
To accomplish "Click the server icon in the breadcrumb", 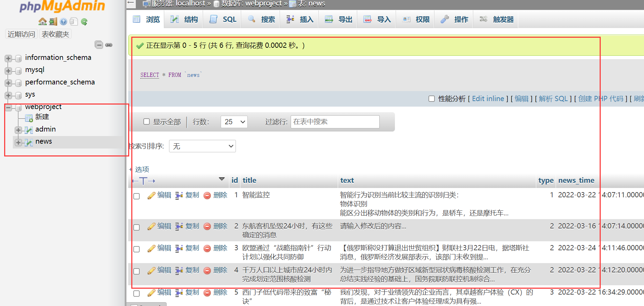I will [x=147, y=4].
